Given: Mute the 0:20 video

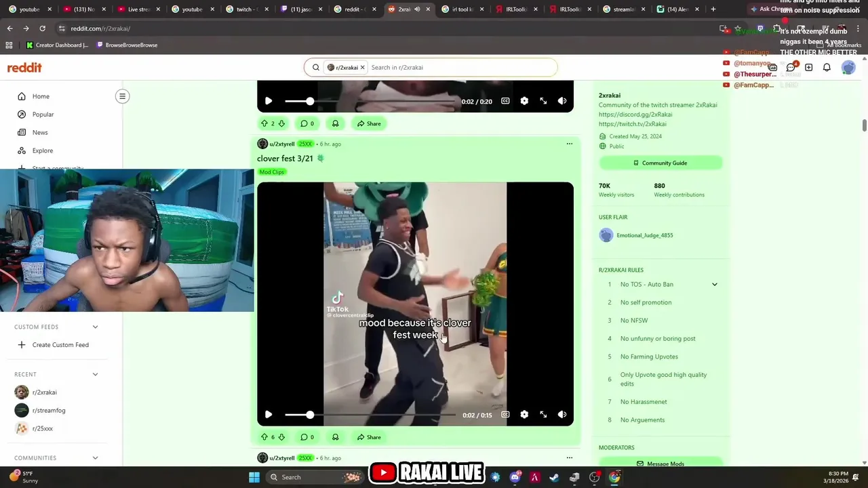Looking at the screenshot, I should 562,101.
